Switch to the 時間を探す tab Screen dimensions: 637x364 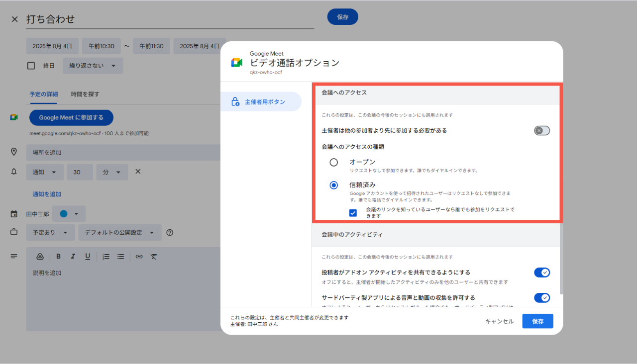[x=85, y=94]
